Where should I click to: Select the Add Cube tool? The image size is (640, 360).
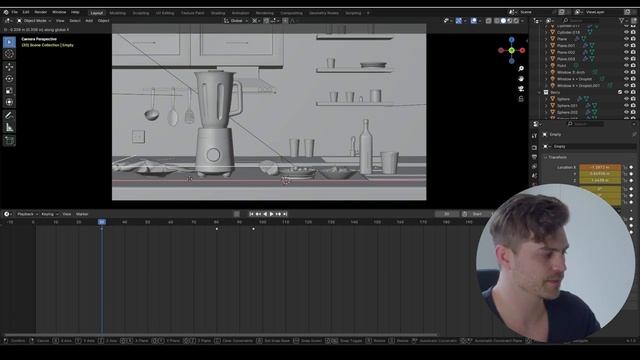pyautogui.click(x=9, y=141)
